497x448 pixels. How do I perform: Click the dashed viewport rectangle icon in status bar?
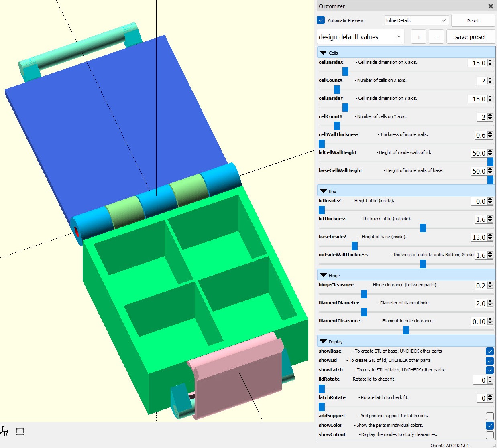20,432
